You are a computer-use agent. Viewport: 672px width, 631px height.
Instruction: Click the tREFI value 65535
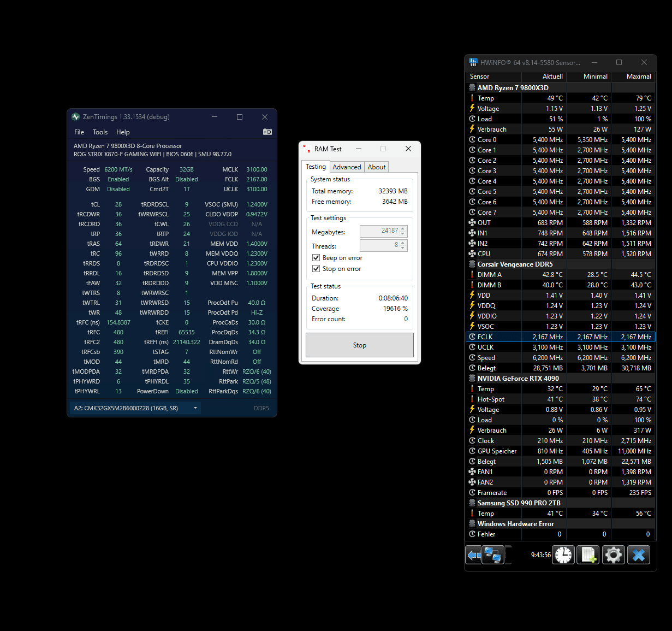pos(187,332)
